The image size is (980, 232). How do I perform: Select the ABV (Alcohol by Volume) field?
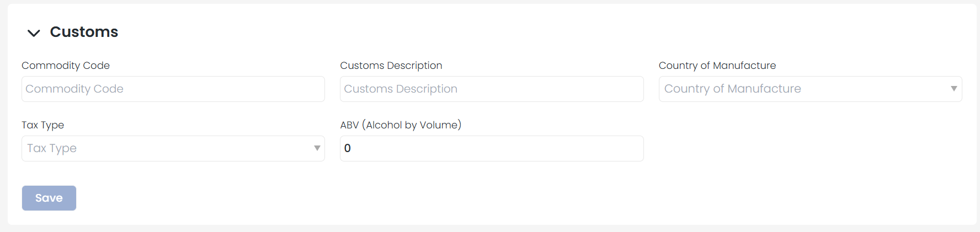(x=491, y=149)
